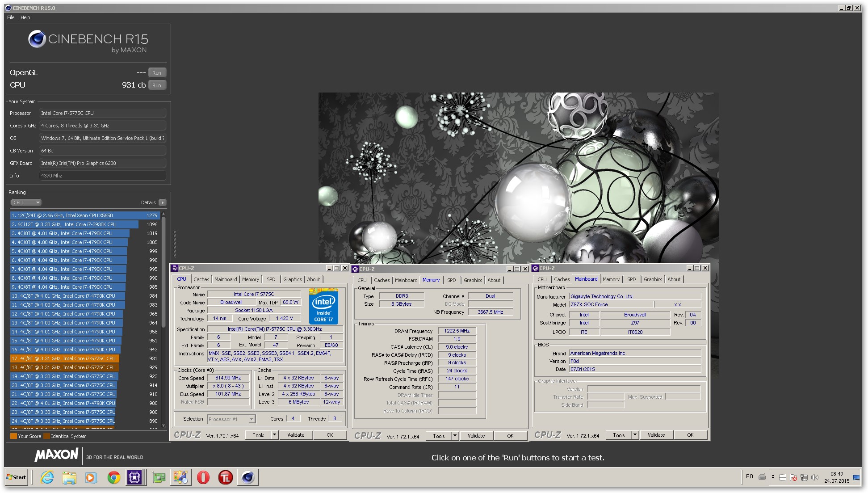This screenshot has height=493, width=868.
Task: Open Tools dropdown arrow in right CPU-Z
Action: pyautogui.click(x=635, y=435)
